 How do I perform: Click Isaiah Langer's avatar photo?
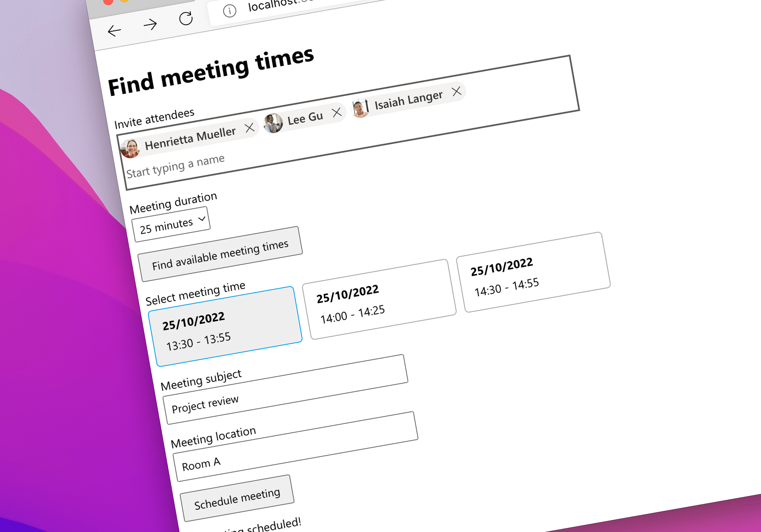(x=360, y=108)
